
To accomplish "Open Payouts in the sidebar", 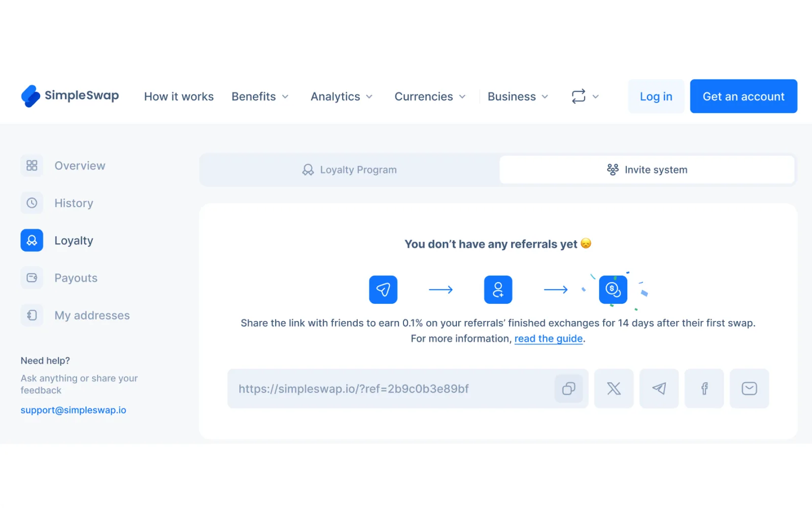I will [x=76, y=278].
